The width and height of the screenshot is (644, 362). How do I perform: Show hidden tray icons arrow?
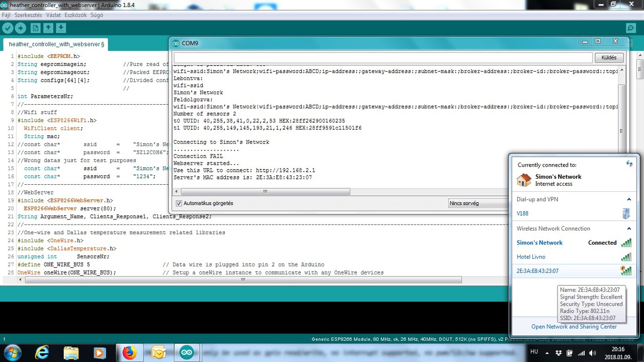(x=548, y=353)
